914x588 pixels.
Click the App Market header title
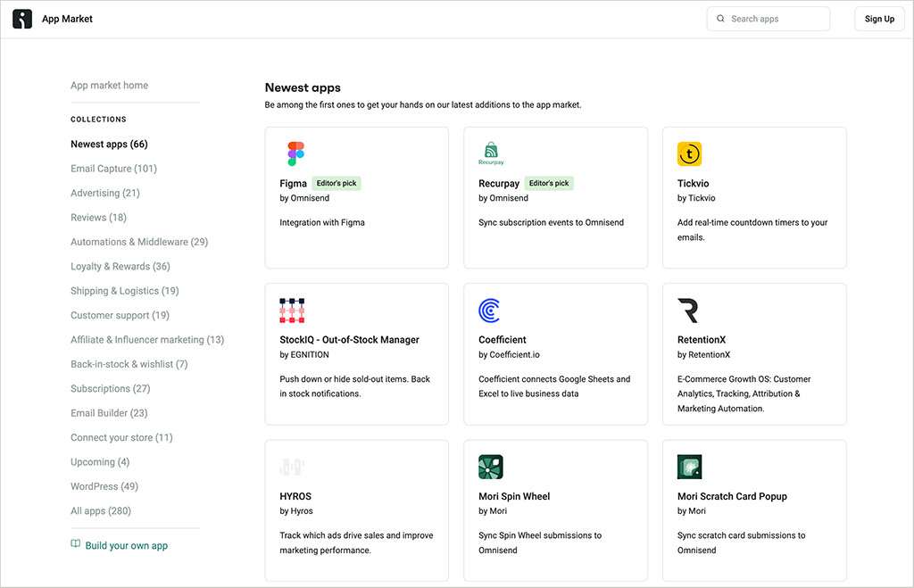click(67, 19)
